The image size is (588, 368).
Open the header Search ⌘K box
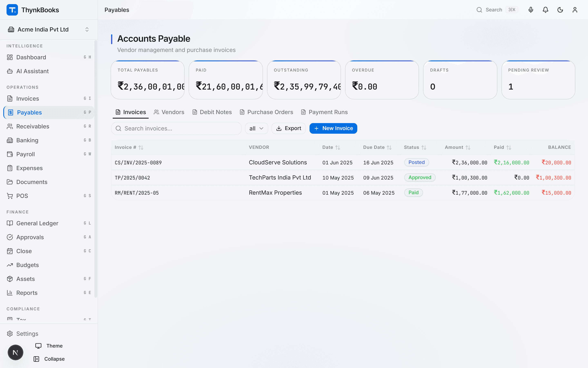coord(497,10)
